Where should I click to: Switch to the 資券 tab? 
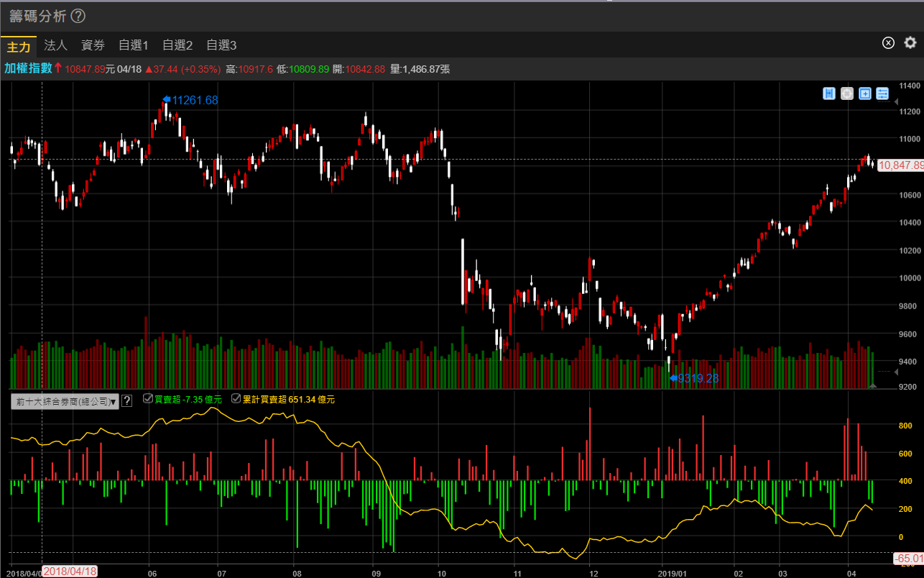(x=93, y=45)
